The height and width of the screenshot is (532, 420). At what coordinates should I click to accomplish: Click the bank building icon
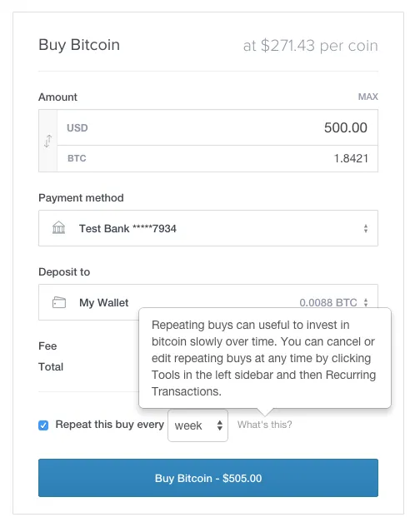(x=58, y=227)
